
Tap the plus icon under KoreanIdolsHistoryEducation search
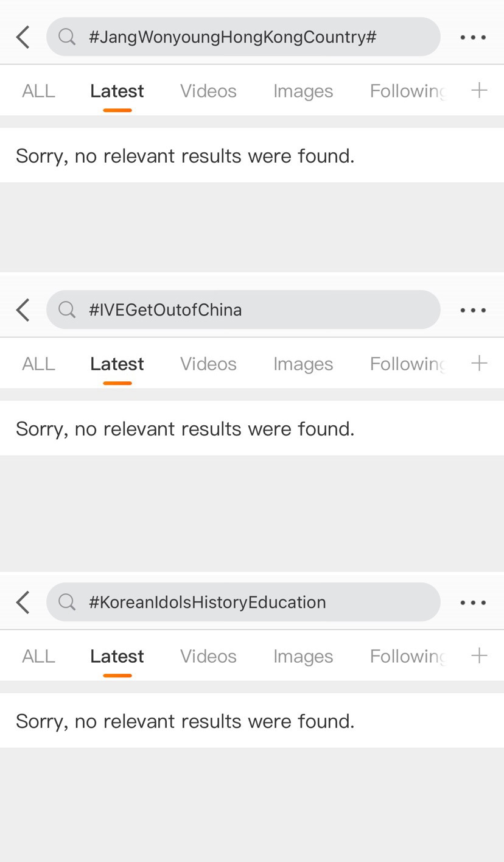point(480,656)
